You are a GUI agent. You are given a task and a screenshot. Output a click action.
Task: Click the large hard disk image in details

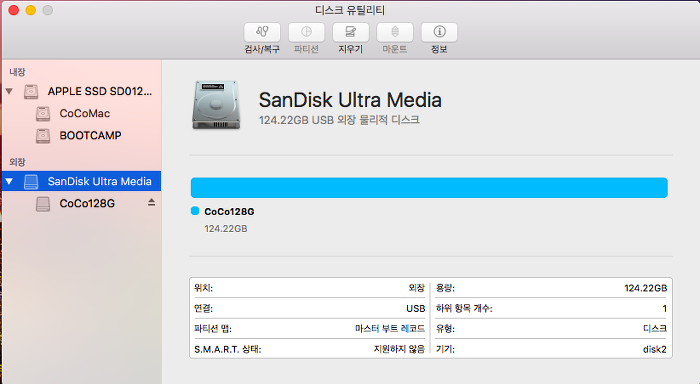pyautogui.click(x=217, y=105)
